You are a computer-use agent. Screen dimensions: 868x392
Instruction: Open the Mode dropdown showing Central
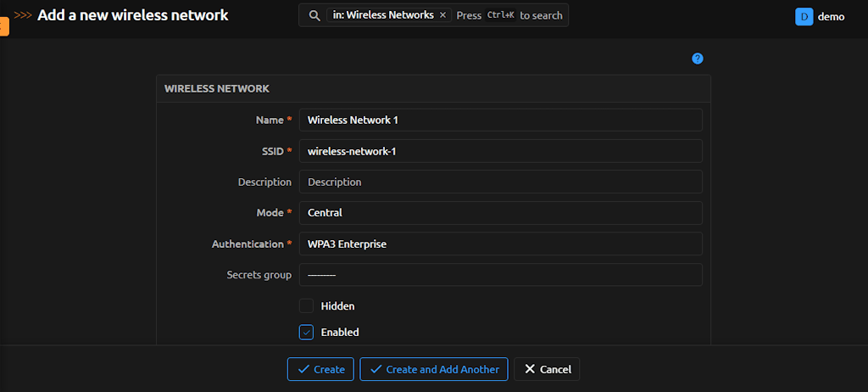tap(500, 213)
